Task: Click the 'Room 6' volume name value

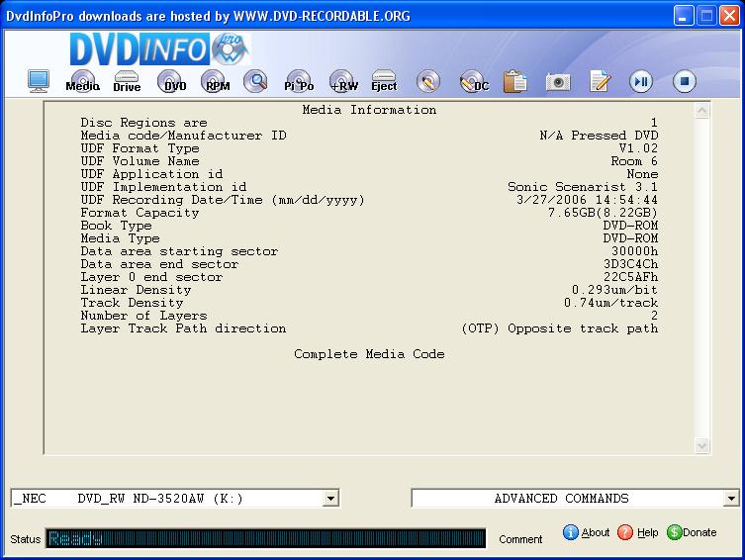Action: click(634, 161)
